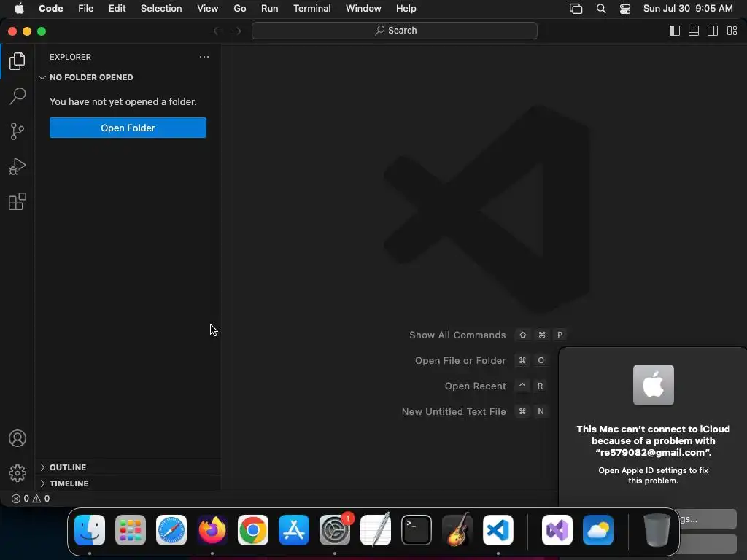Screen dimensions: 747x560
Task: Open the Edit menu
Action: pos(117,9)
